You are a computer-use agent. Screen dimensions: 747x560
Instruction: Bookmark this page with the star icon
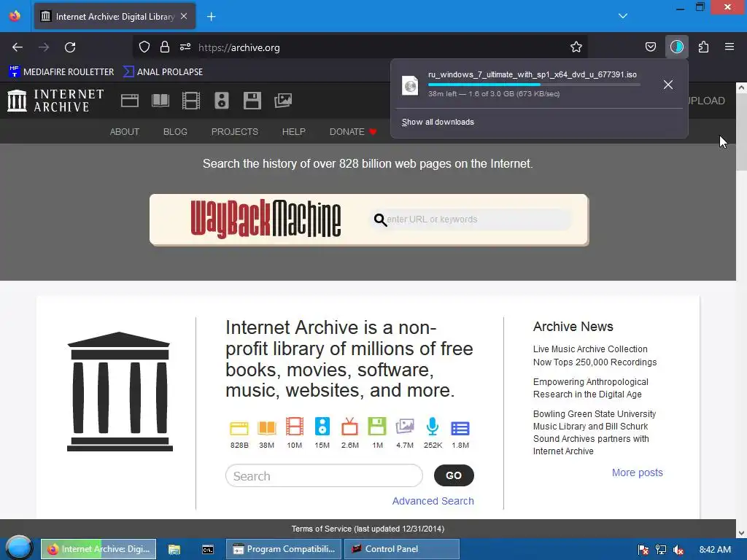point(576,47)
